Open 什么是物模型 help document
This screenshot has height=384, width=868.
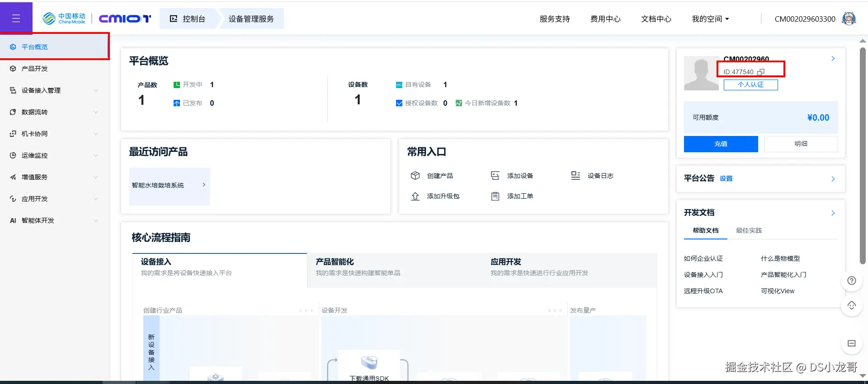pyautogui.click(x=780, y=258)
